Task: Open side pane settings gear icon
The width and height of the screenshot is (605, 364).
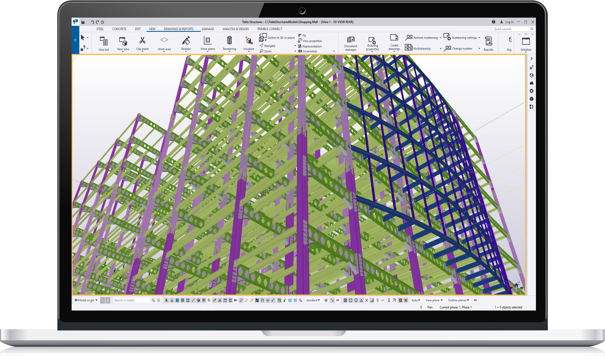Action: 531,91
